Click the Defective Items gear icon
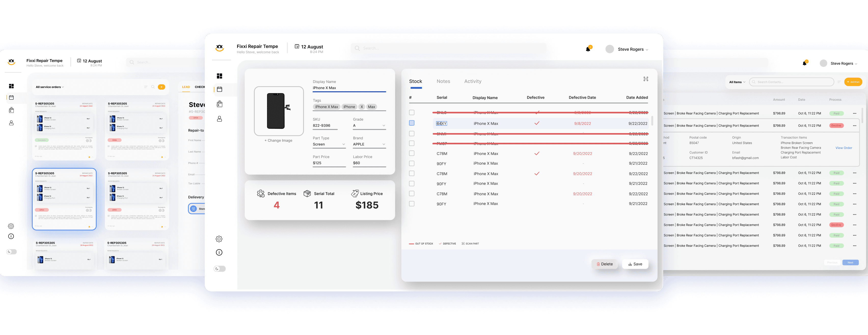868x335 pixels. coord(261,194)
